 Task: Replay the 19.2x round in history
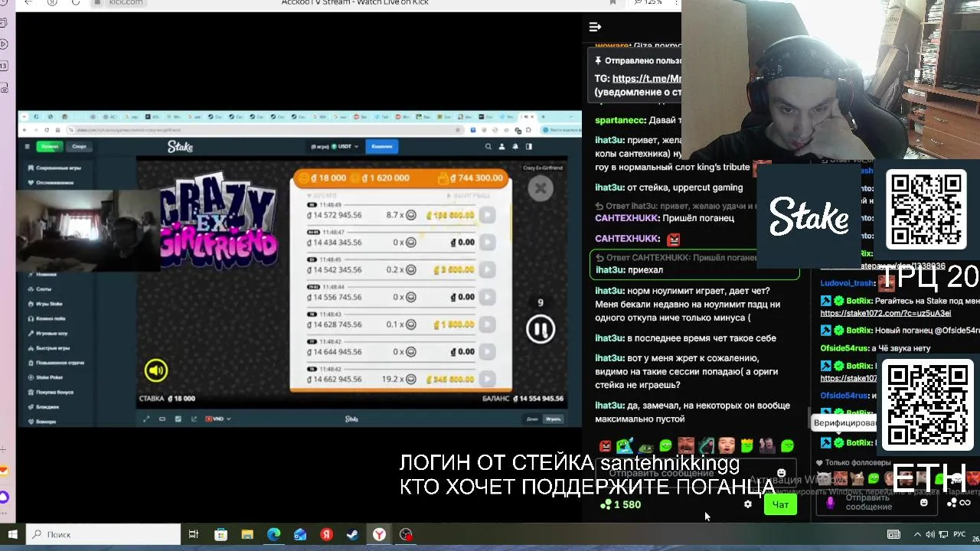point(487,380)
